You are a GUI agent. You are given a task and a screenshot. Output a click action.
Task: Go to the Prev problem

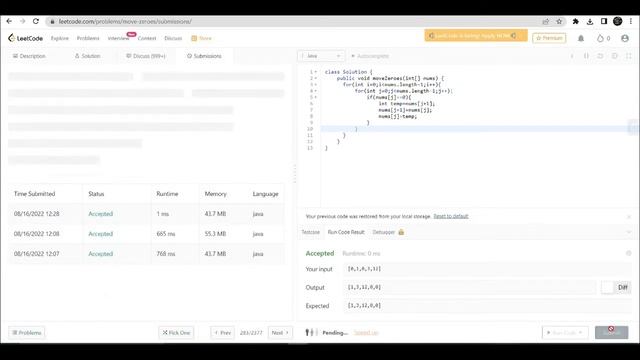coord(223,333)
